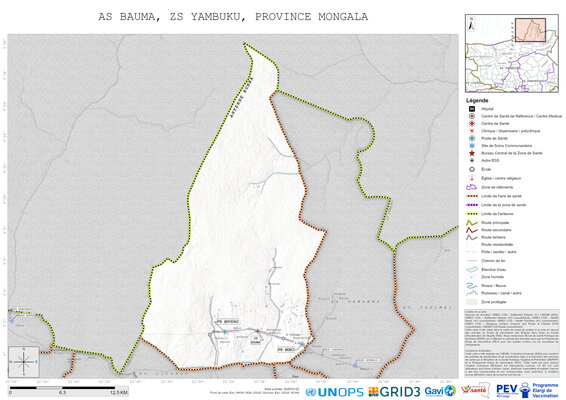Click the Hôpital symbol in the legend
This screenshot has width=566, height=400.
[471, 109]
